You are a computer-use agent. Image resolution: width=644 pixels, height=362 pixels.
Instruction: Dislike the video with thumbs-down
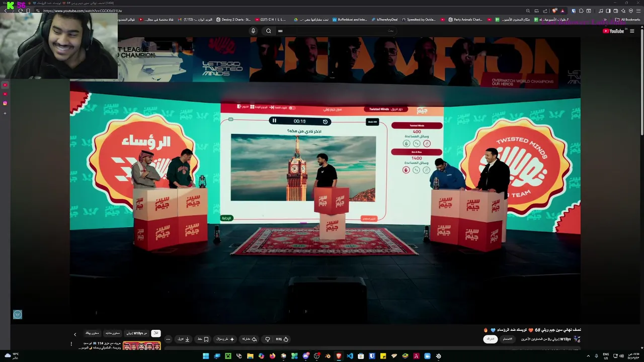[268, 339]
